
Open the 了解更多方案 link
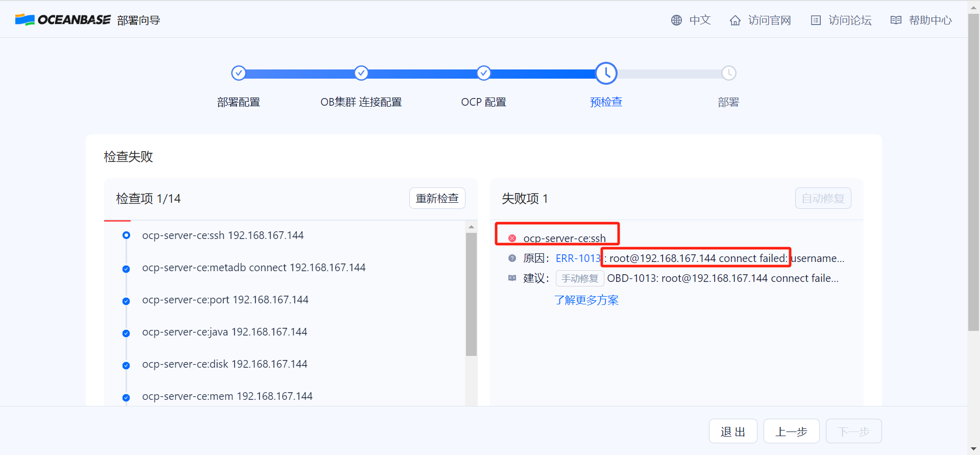pos(586,300)
